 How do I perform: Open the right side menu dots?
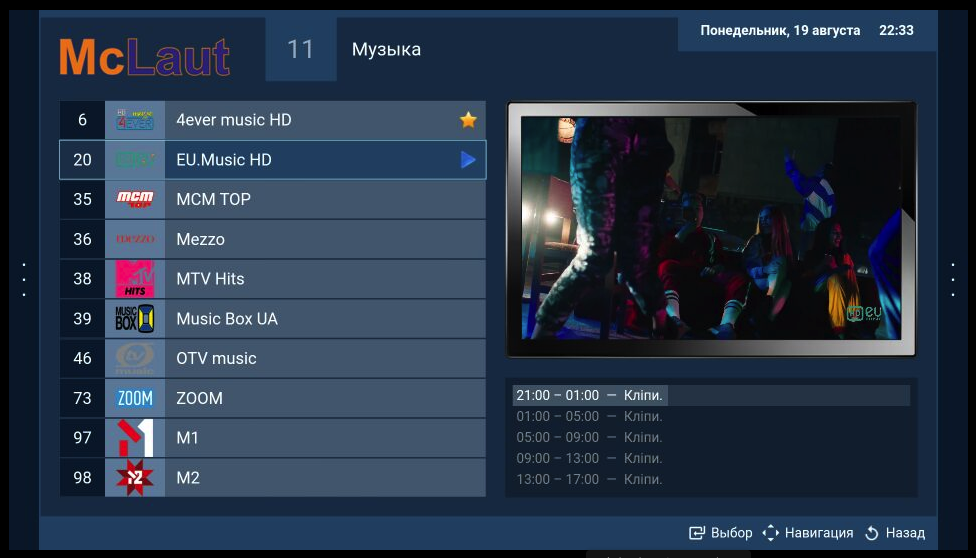pos(952,279)
